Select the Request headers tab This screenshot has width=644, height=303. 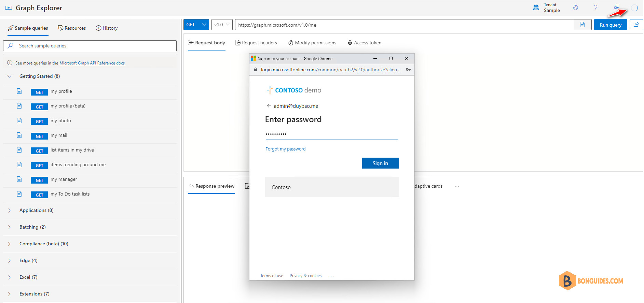tap(256, 43)
